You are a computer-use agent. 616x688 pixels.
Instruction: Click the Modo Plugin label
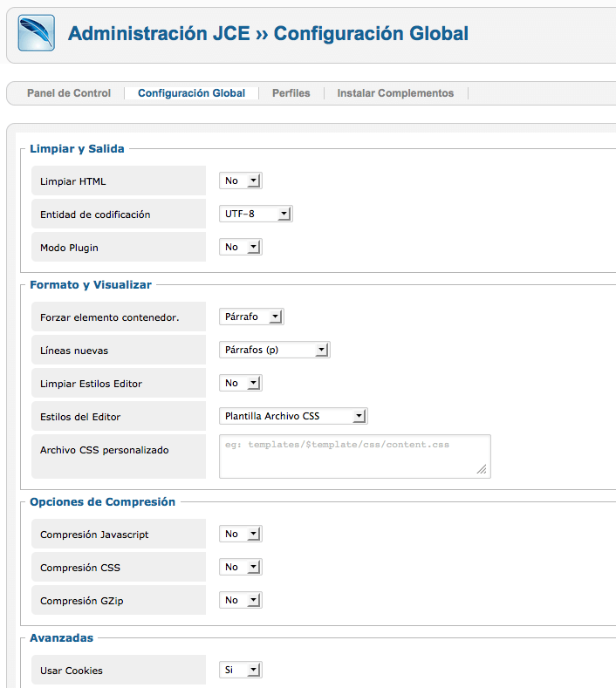69,248
